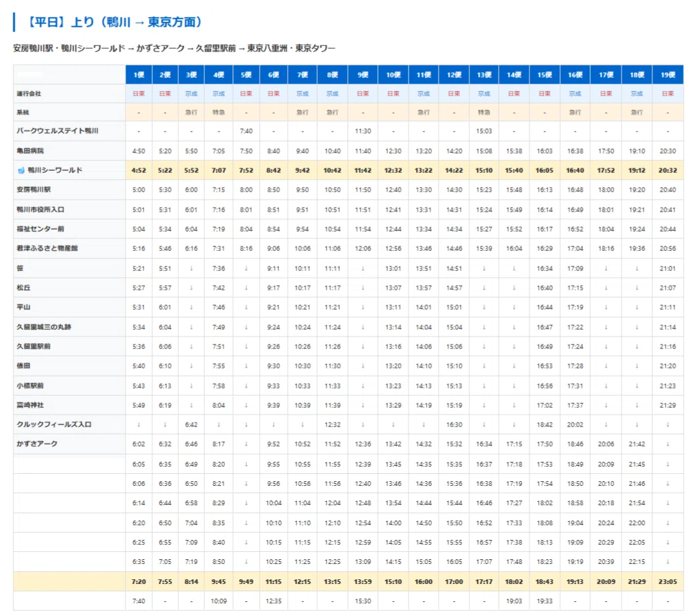Click the 久留里駅前 stop name
Viewport: 695px width, 616px height.
[33, 346]
